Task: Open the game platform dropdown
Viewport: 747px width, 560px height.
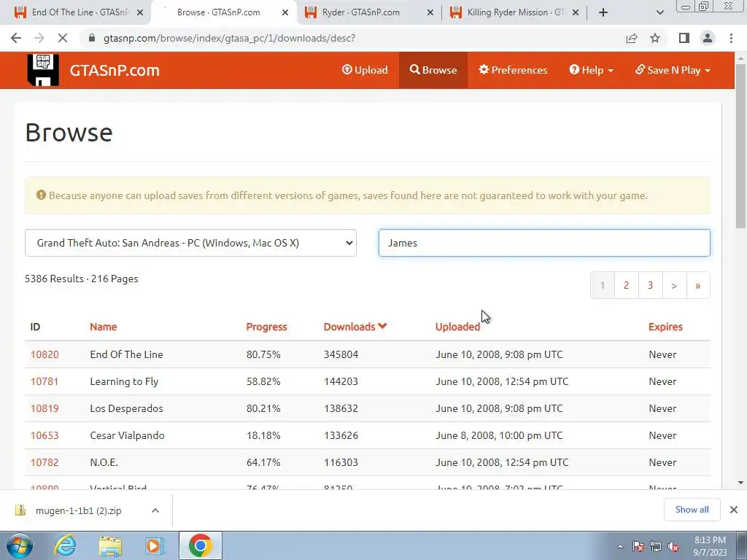Action: tap(190, 243)
